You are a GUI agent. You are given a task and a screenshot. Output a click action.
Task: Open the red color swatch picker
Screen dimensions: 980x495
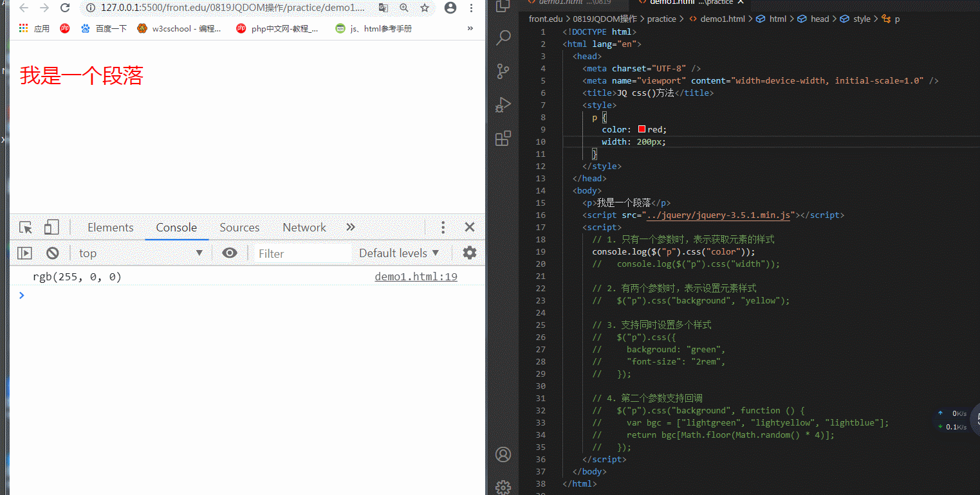pos(642,129)
